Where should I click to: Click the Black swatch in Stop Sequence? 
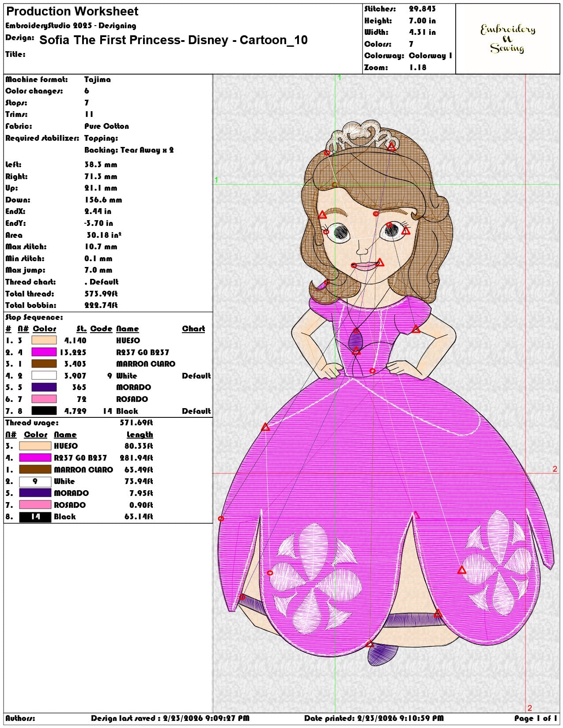click(x=44, y=411)
